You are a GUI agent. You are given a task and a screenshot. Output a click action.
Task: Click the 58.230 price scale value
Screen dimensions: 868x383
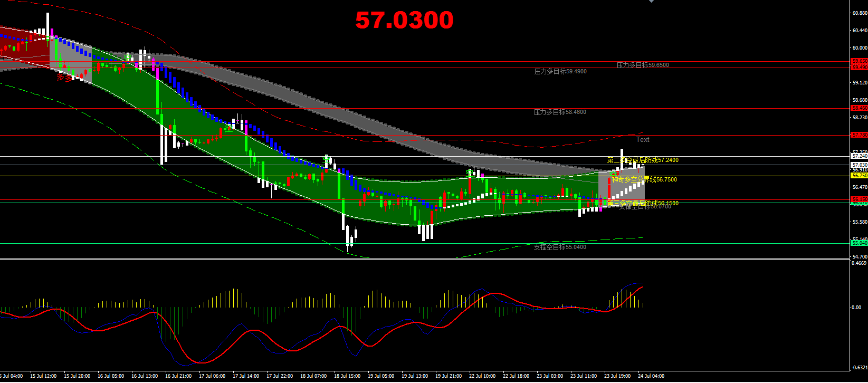(x=860, y=118)
